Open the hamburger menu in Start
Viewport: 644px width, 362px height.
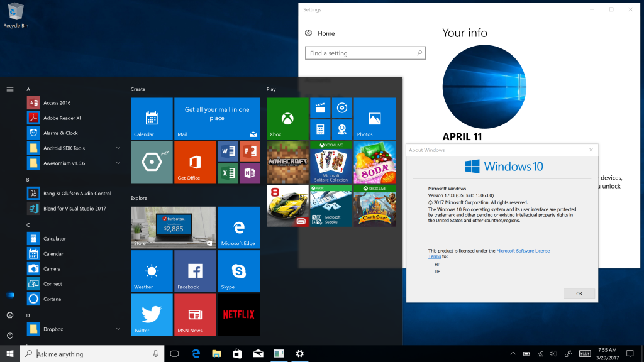[x=10, y=89]
